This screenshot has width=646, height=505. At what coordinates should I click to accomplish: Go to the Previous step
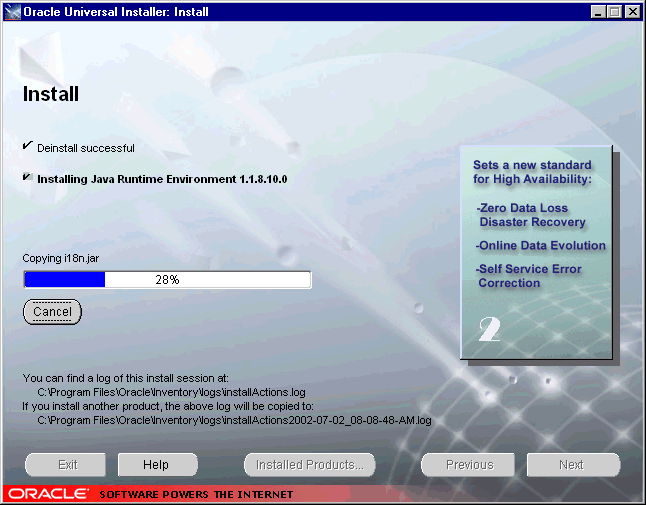[468, 465]
